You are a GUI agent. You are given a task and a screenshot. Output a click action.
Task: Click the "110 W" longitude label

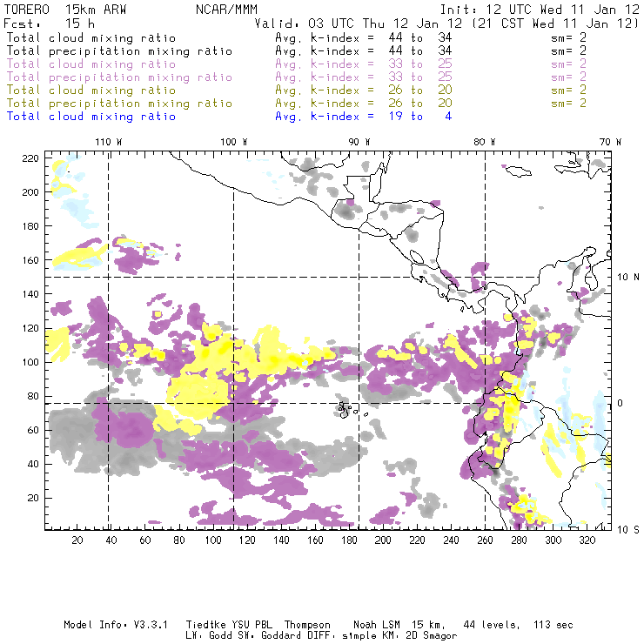[109, 142]
